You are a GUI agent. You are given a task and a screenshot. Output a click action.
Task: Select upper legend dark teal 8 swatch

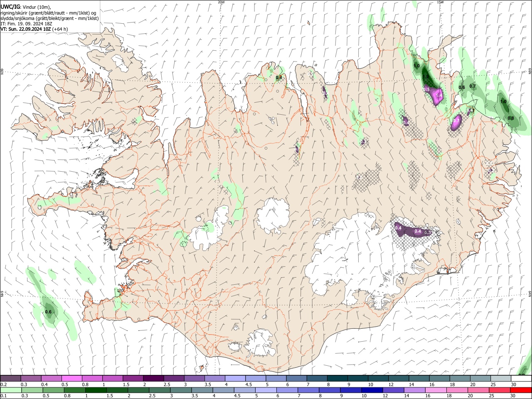point(337,379)
